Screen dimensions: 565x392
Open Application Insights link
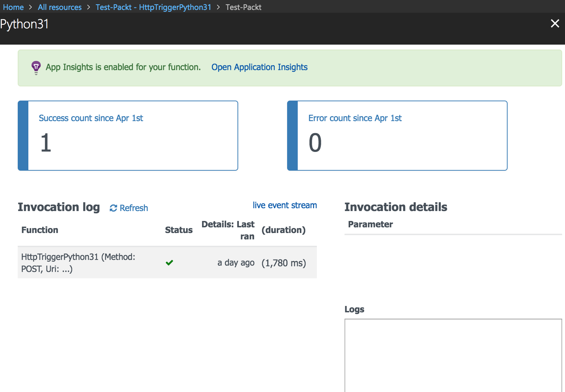pyautogui.click(x=259, y=67)
